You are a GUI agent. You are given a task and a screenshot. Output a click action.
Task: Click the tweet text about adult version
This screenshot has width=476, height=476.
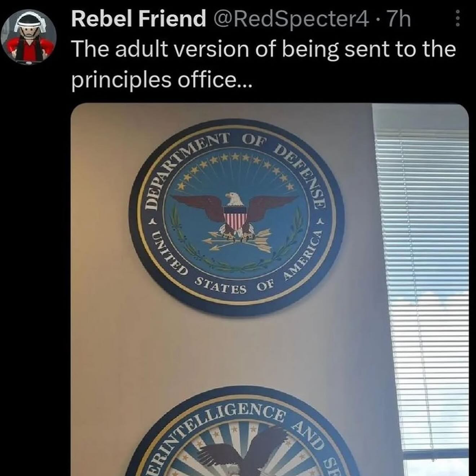263,49
